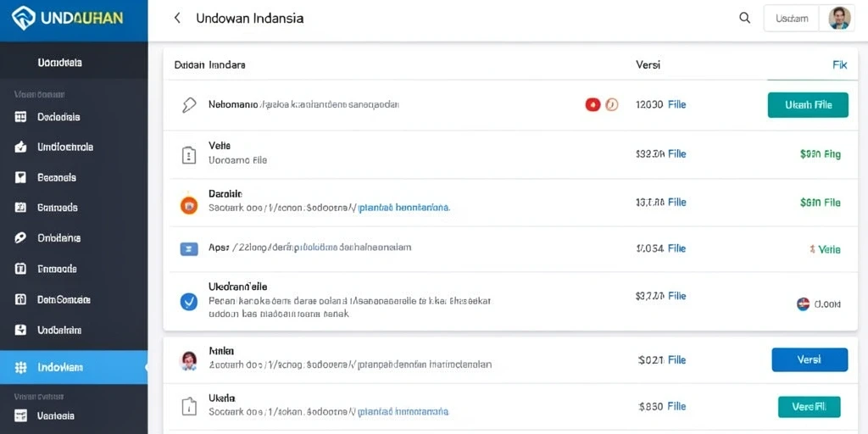Go back using the left chevron arrow
This screenshot has height=434, width=868.
click(177, 19)
